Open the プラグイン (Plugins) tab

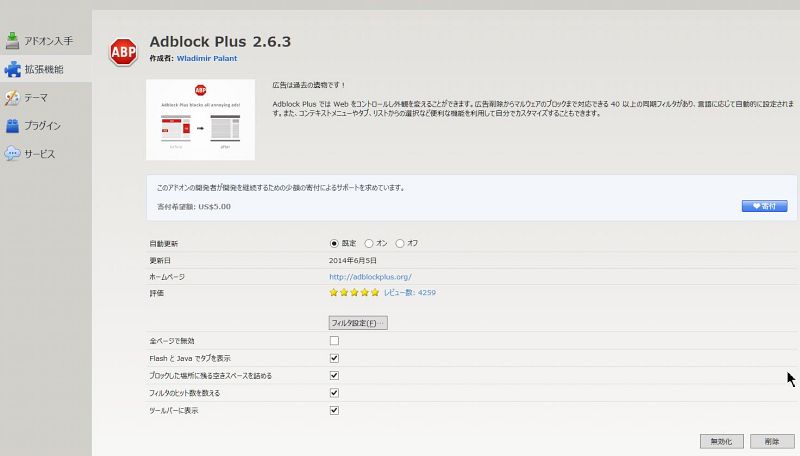pyautogui.click(x=45, y=125)
